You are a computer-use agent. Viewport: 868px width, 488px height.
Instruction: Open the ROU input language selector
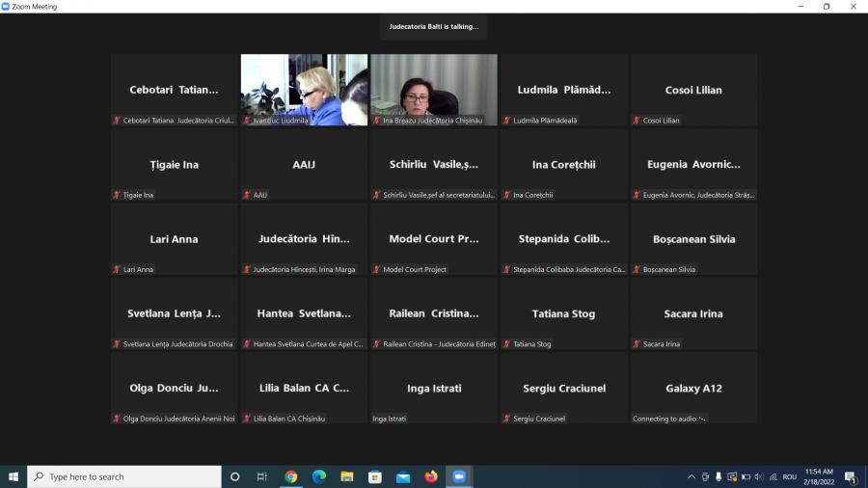789,476
